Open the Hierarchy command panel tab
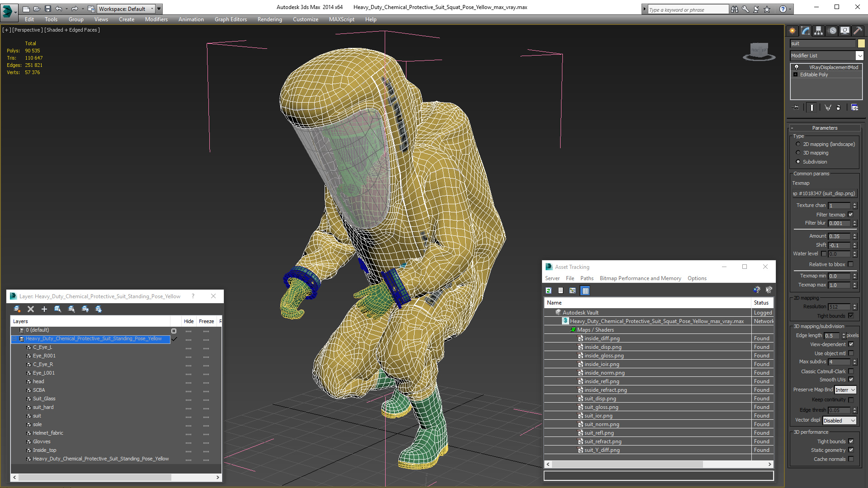 (818, 31)
